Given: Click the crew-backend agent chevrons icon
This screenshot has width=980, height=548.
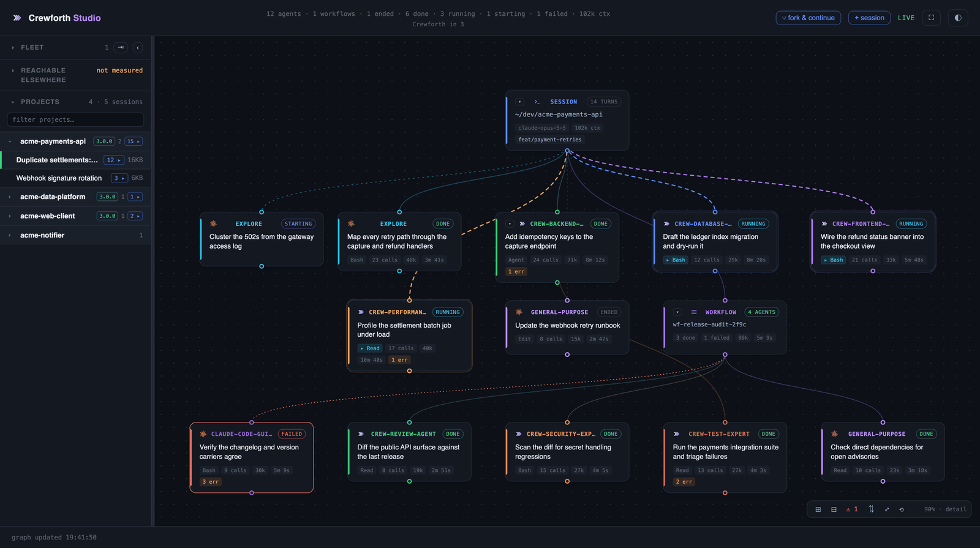Looking at the screenshot, I should [x=522, y=223].
